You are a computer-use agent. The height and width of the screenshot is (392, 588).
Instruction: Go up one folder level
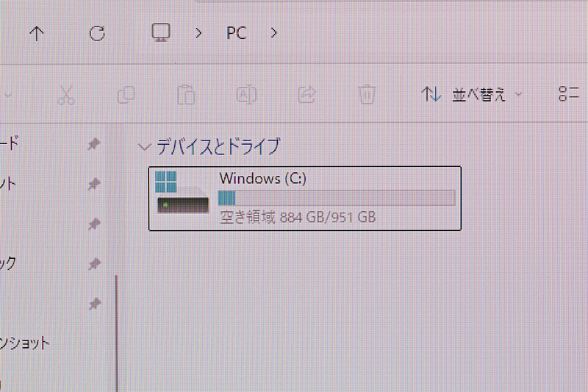click(36, 33)
